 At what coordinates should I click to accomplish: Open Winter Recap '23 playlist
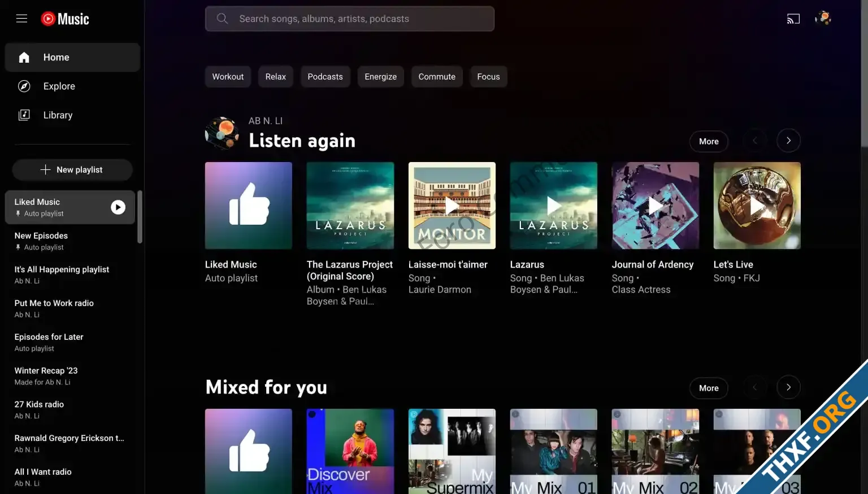tap(70, 376)
